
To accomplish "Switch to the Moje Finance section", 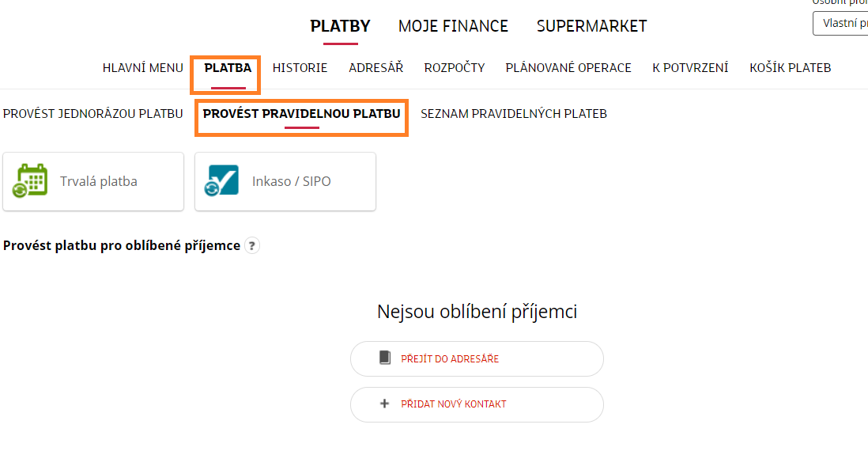I will tap(453, 26).
